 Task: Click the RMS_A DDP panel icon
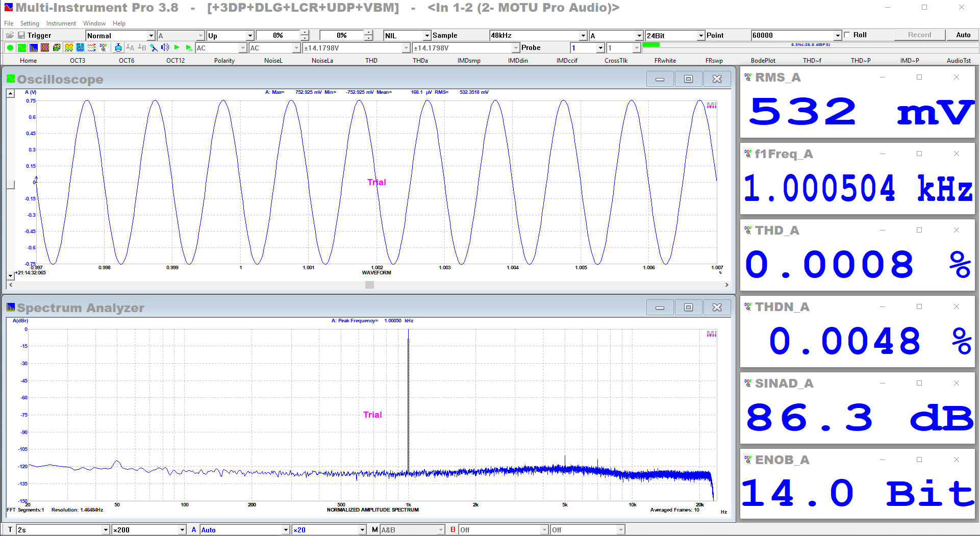(748, 77)
